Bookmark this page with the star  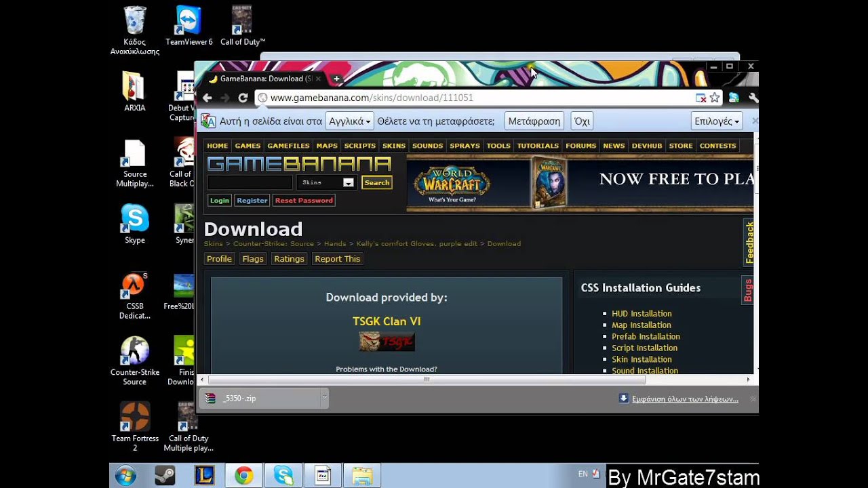[x=715, y=98]
